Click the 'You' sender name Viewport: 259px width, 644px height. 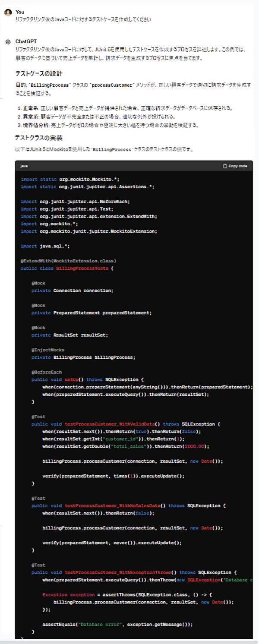tap(20, 12)
